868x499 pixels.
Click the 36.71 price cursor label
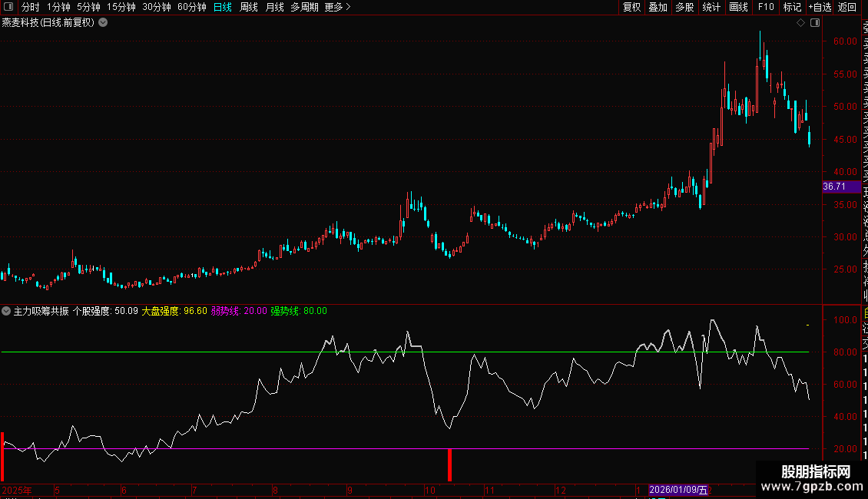click(x=841, y=187)
